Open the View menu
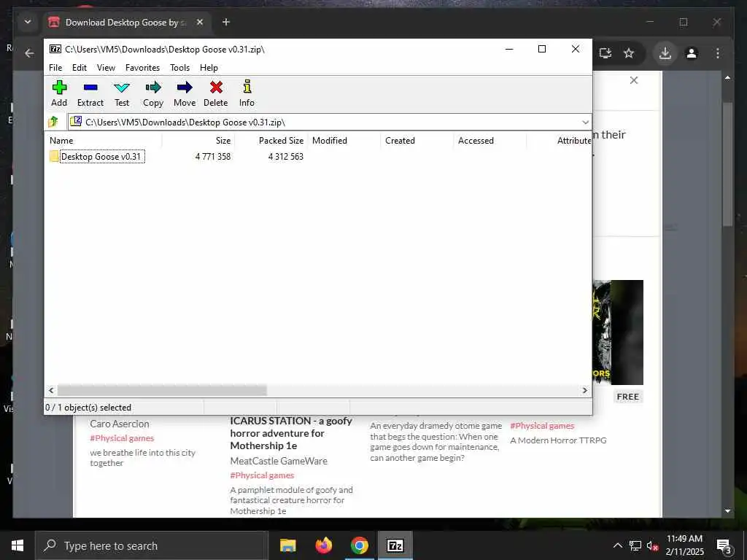 point(106,68)
